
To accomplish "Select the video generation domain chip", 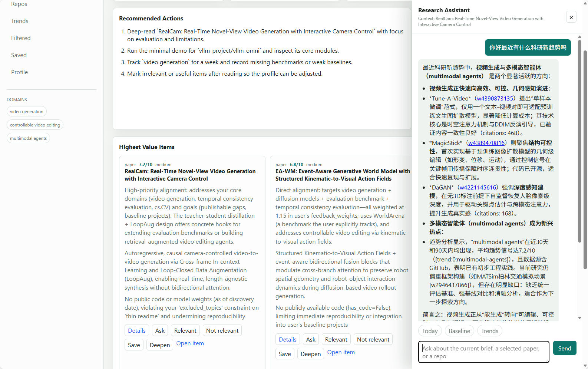I will tap(27, 112).
